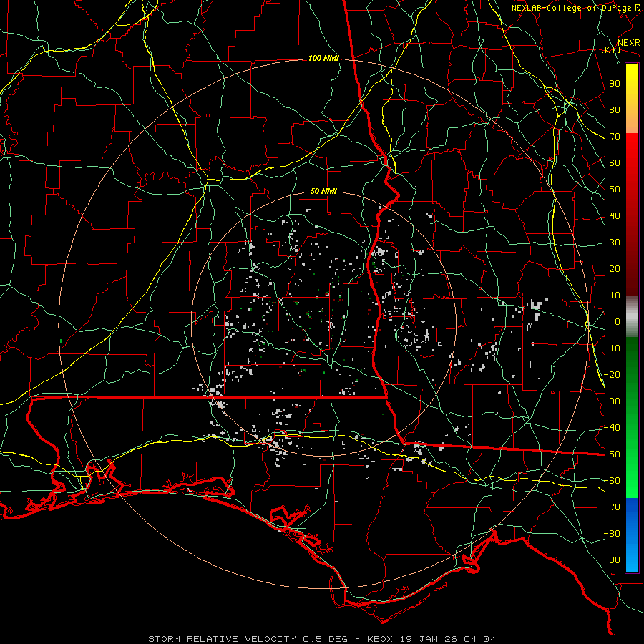Click the positive 50 value on the velocity scale
The image size is (644, 644).
(x=615, y=190)
